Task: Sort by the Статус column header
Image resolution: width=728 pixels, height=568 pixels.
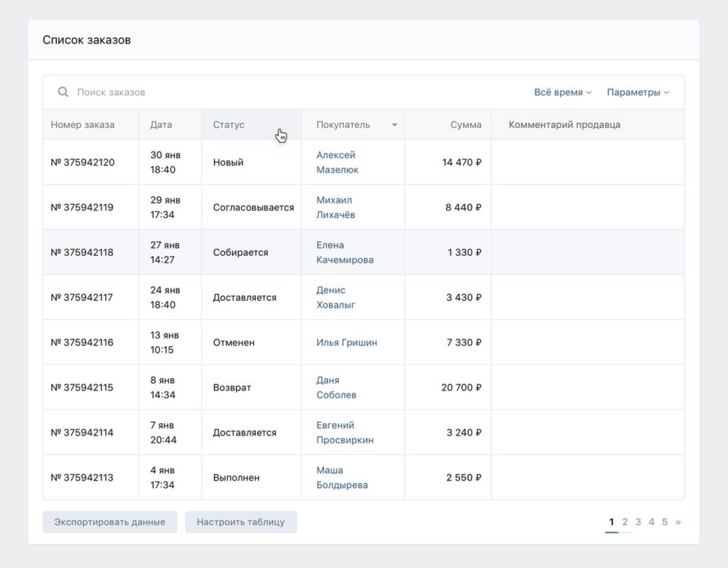Action: tap(229, 125)
